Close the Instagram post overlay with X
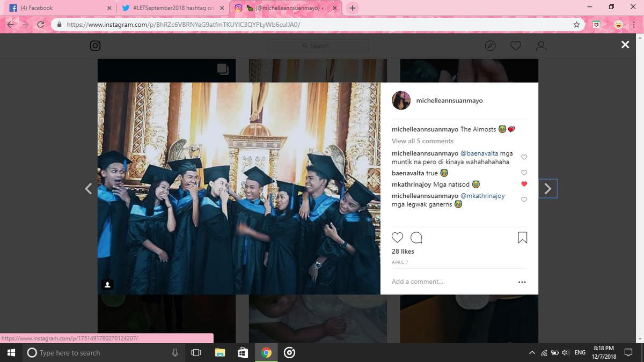This screenshot has width=644, height=362. coord(625,45)
